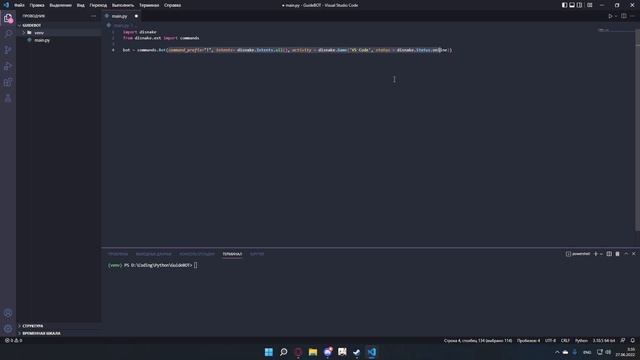The image size is (640, 360).
Task: Open main.py in the Explorer tree
Action: [58, 40]
